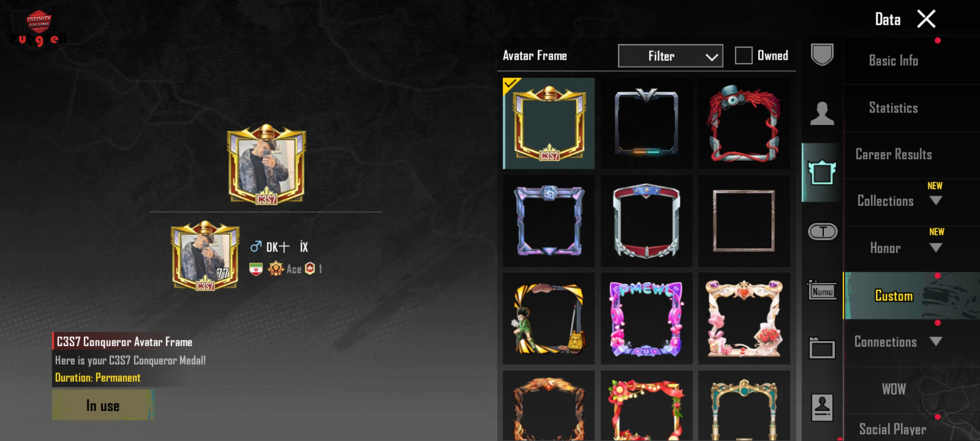Click the yellow In use button
The height and width of the screenshot is (441, 980).
coord(103,405)
